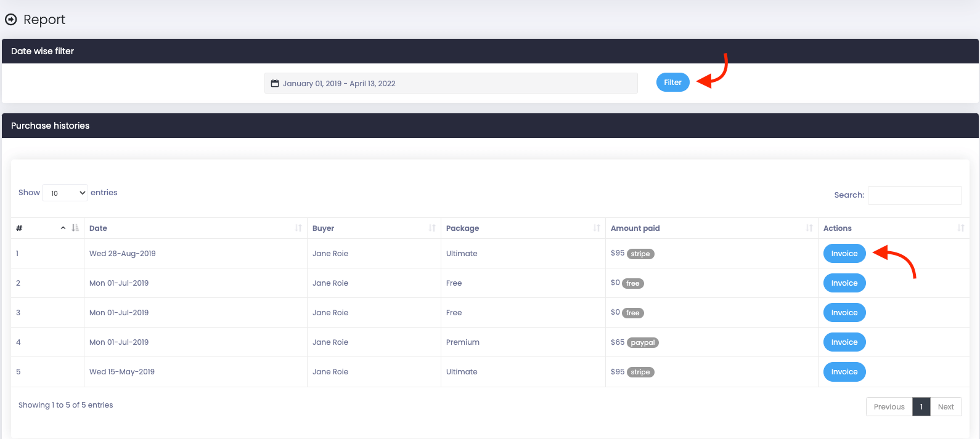The image size is (980, 439).
Task: Open Invoice for Wed 28-Aug-2019 purchase
Action: (x=844, y=254)
